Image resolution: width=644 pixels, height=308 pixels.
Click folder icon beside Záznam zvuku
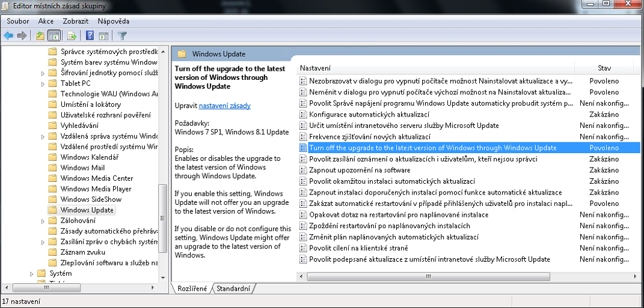click(x=52, y=252)
